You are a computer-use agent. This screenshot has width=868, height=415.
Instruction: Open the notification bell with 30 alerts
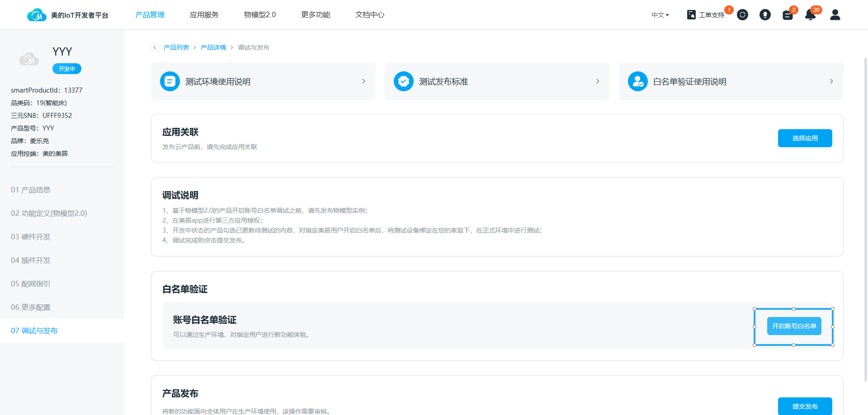[810, 15]
